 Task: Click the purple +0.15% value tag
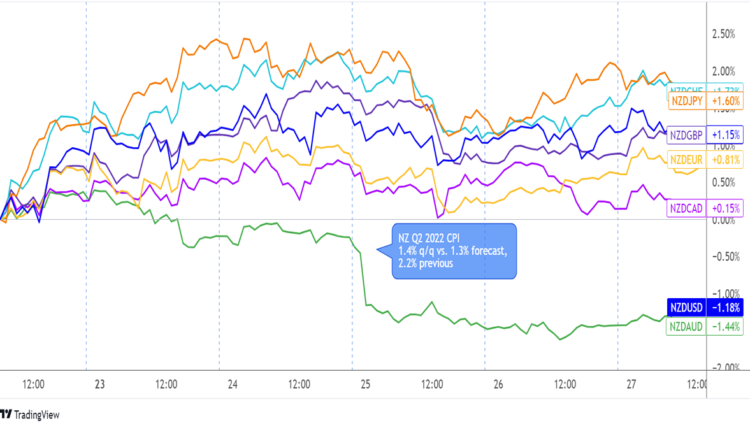pos(726,207)
